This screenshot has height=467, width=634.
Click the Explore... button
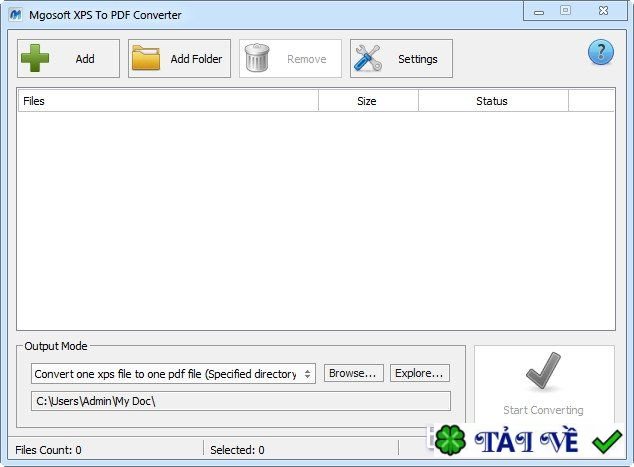(419, 373)
